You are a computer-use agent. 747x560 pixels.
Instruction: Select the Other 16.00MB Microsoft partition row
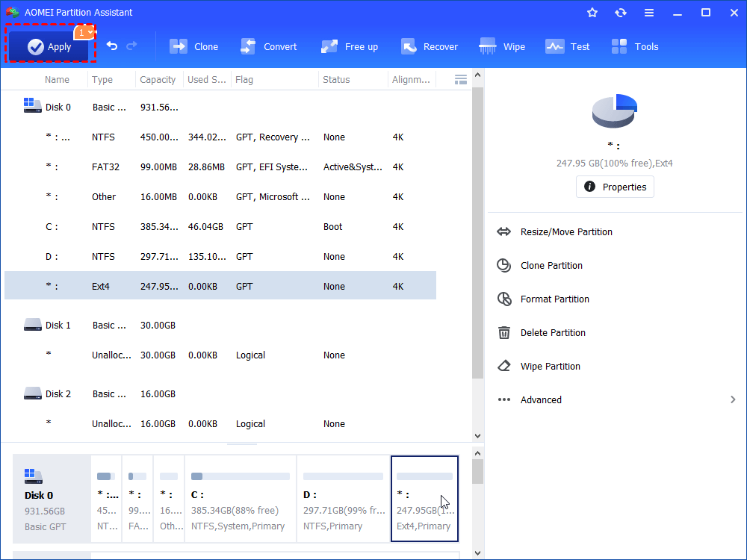220,196
